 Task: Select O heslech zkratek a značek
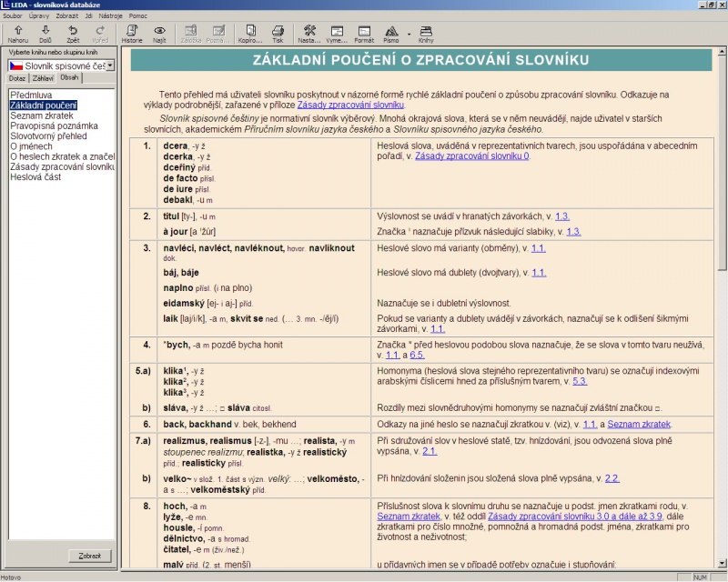click(62, 156)
